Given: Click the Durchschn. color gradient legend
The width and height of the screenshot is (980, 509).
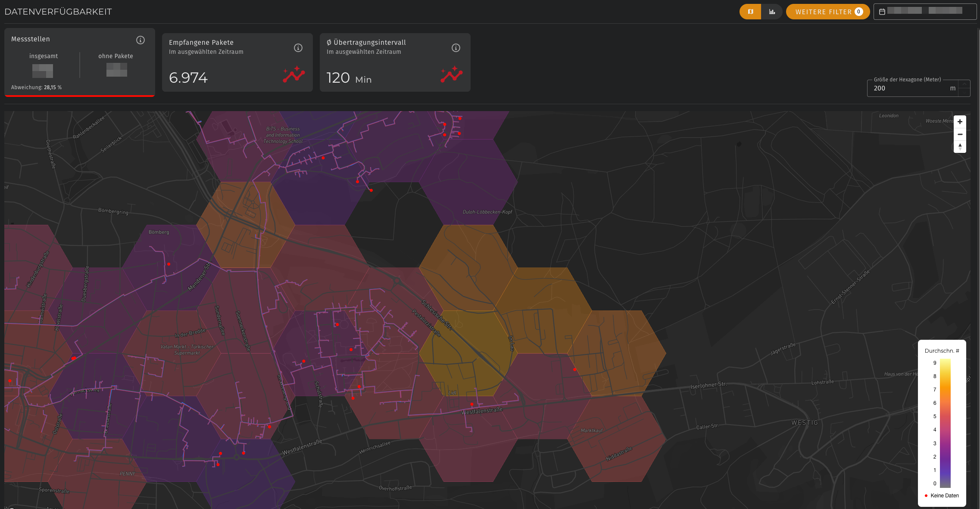Looking at the screenshot, I should (945, 423).
